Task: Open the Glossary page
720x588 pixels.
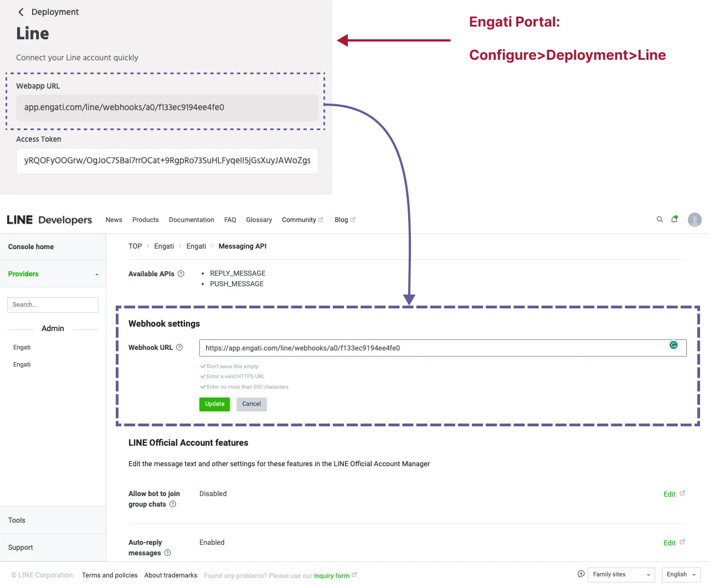Action: pyautogui.click(x=259, y=220)
